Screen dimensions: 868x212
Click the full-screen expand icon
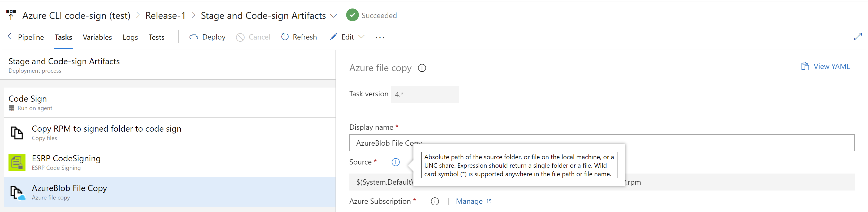858,37
